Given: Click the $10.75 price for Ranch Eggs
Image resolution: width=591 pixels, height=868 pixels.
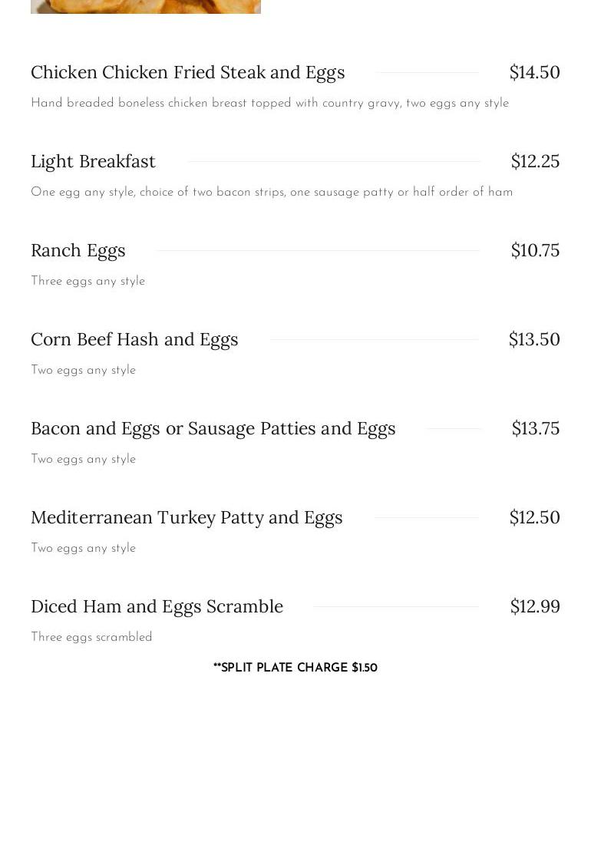Looking at the screenshot, I should [x=535, y=250].
